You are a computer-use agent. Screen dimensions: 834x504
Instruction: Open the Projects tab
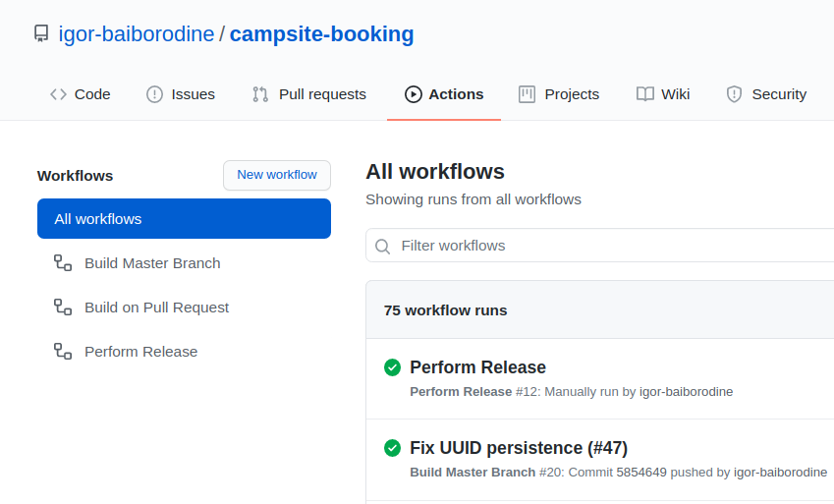click(559, 94)
